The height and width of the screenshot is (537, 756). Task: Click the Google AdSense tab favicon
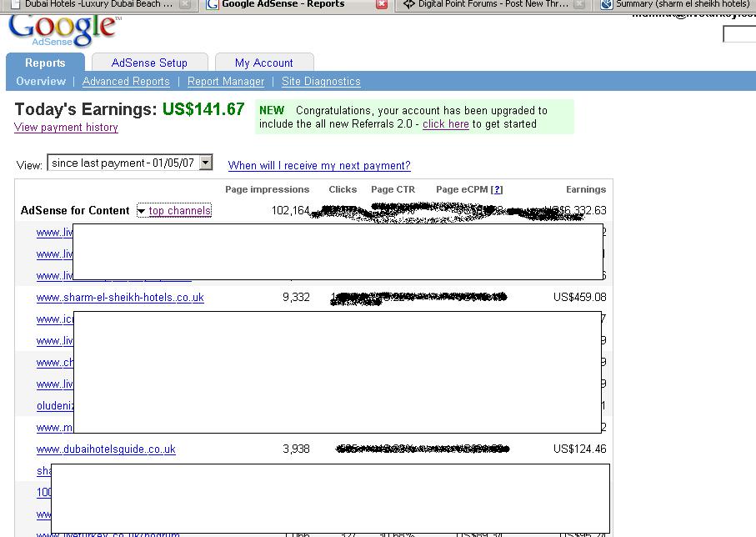(212, 4)
